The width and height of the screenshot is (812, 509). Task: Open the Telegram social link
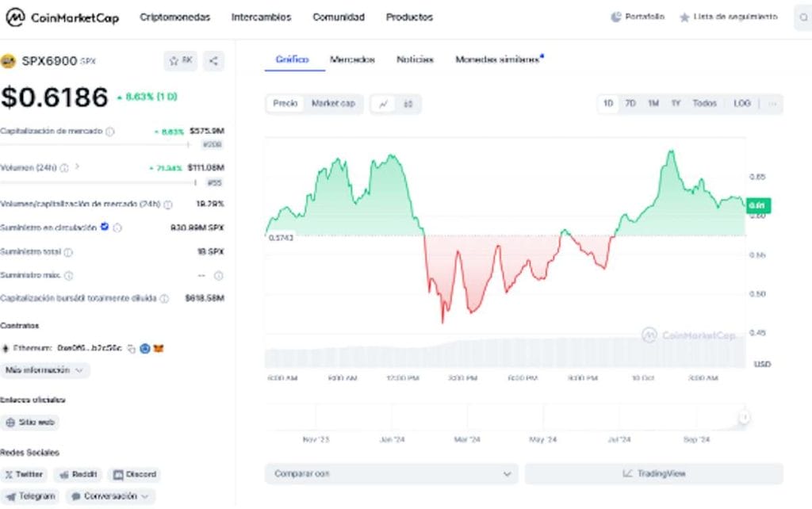pyautogui.click(x=30, y=496)
